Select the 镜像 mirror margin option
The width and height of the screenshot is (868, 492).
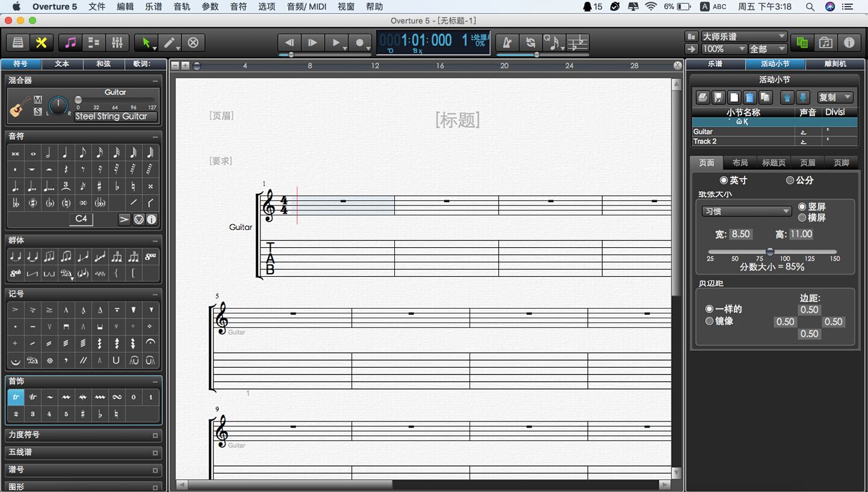point(709,321)
